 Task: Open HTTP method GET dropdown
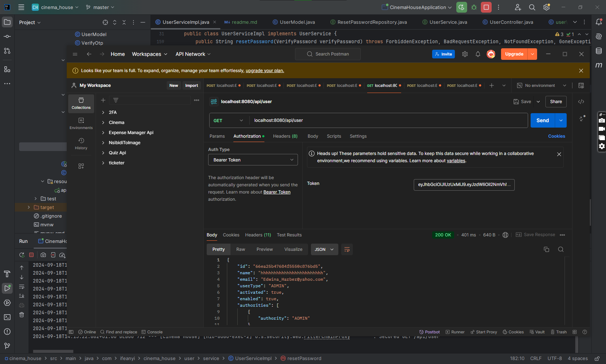[x=229, y=120]
